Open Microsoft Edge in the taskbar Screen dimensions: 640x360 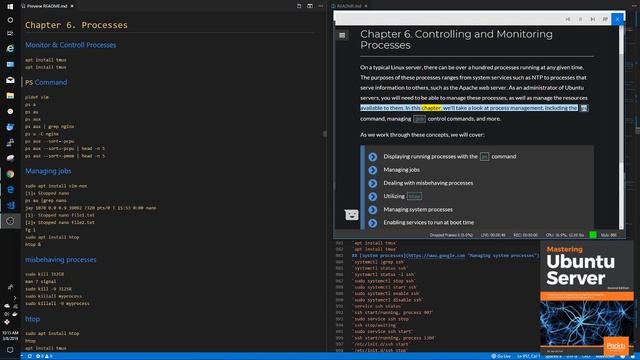10,190
